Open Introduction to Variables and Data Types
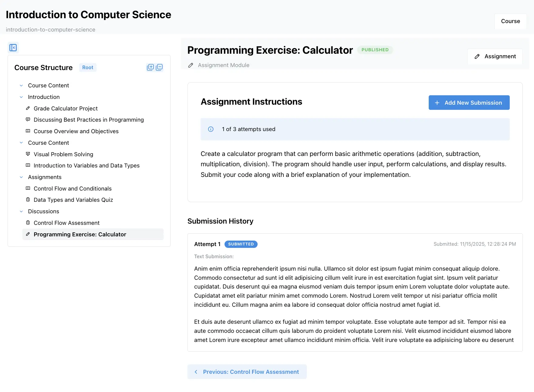This screenshot has width=534, height=392. pyautogui.click(x=86, y=165)
